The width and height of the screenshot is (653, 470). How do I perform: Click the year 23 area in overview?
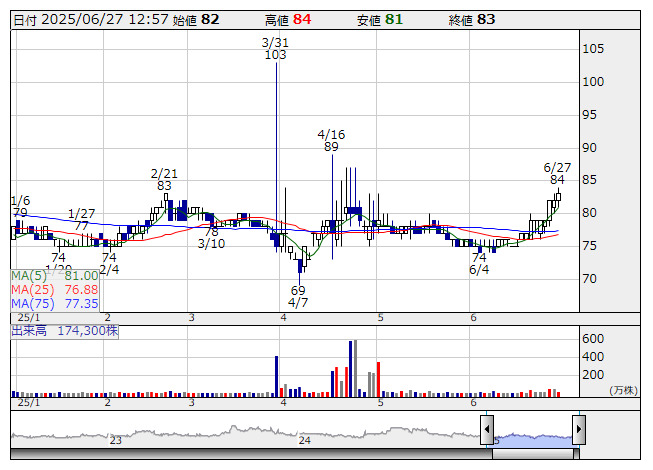[116, 440]
